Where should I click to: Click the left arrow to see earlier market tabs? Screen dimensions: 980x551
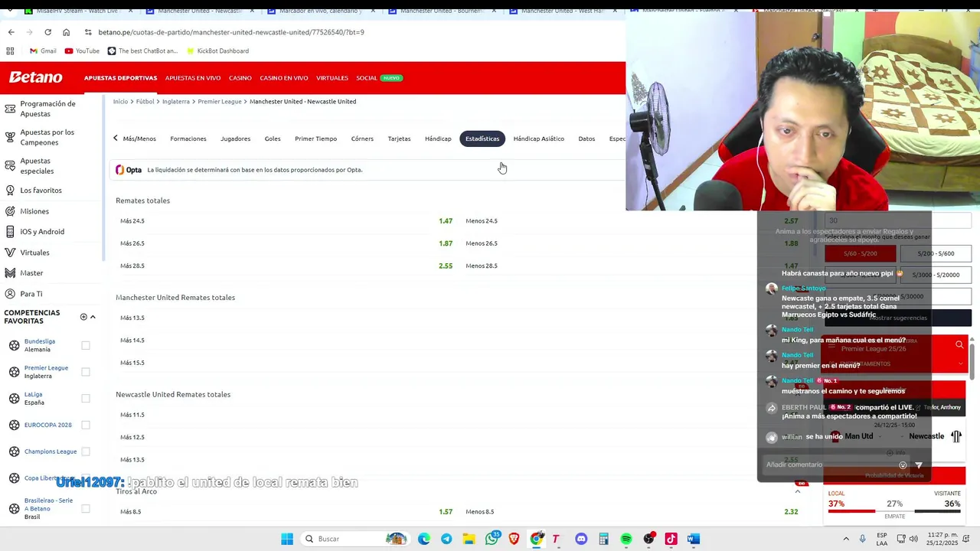click(116, 139)
